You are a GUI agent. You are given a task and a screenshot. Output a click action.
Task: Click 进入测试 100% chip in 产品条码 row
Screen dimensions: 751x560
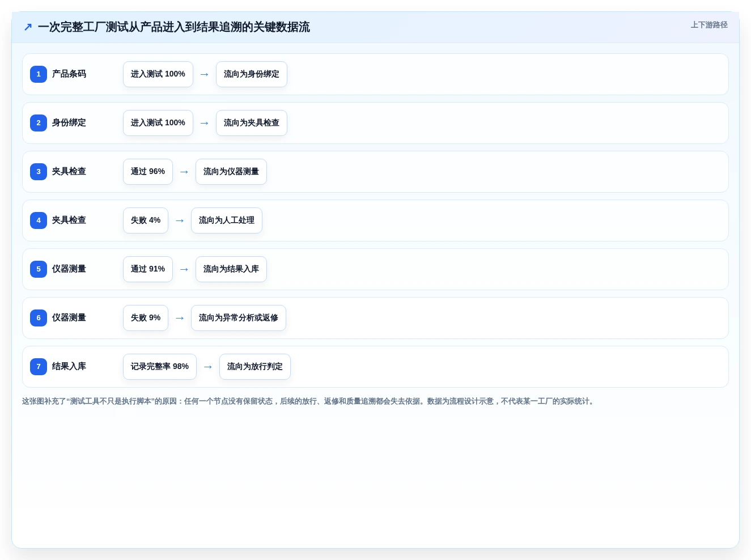158,74
